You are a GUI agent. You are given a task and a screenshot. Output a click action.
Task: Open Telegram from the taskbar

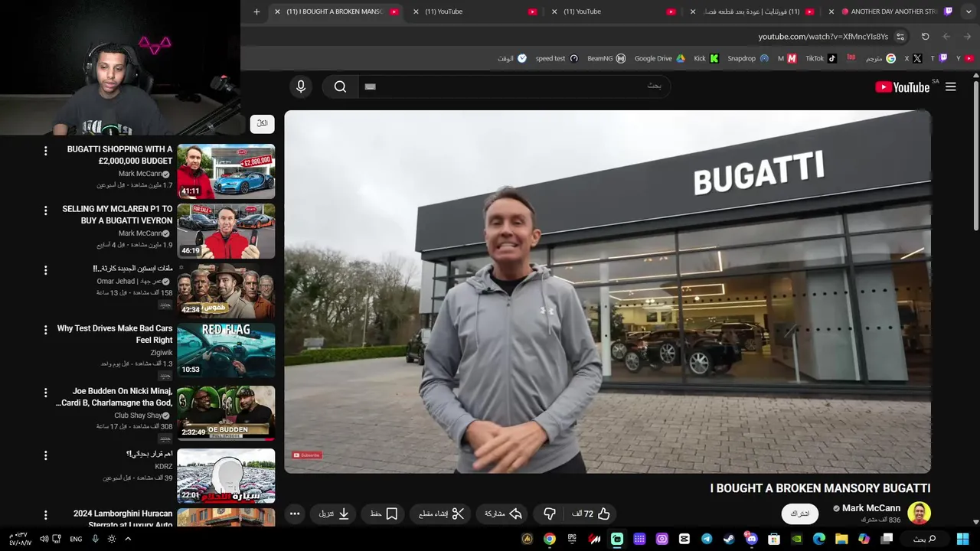pos(707,539)
